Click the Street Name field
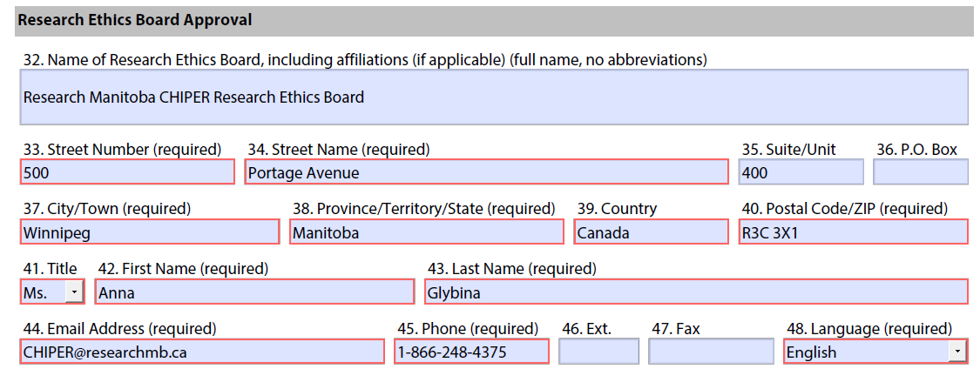The image size is (980, 369). click(486, 172)
